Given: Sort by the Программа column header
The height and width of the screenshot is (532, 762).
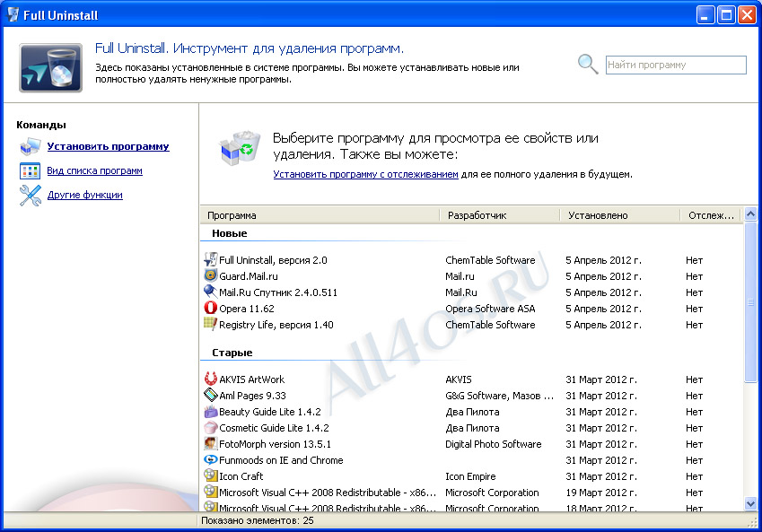Looking at the screenshot, I should (320, 215).
